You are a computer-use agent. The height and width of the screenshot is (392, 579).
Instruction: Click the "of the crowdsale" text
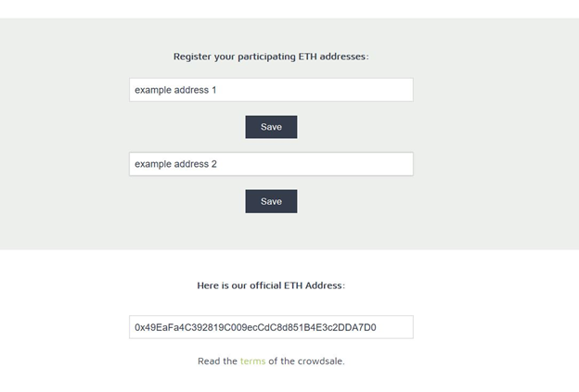point(306,361)
